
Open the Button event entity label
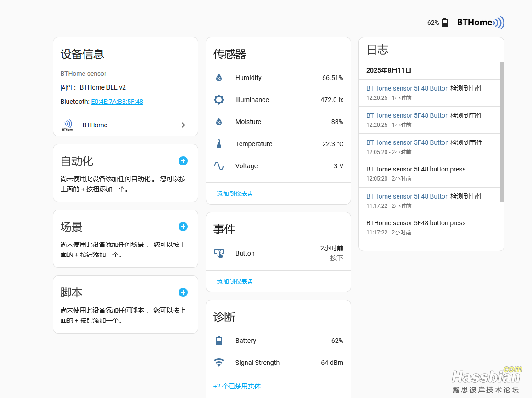coord(245,253)
